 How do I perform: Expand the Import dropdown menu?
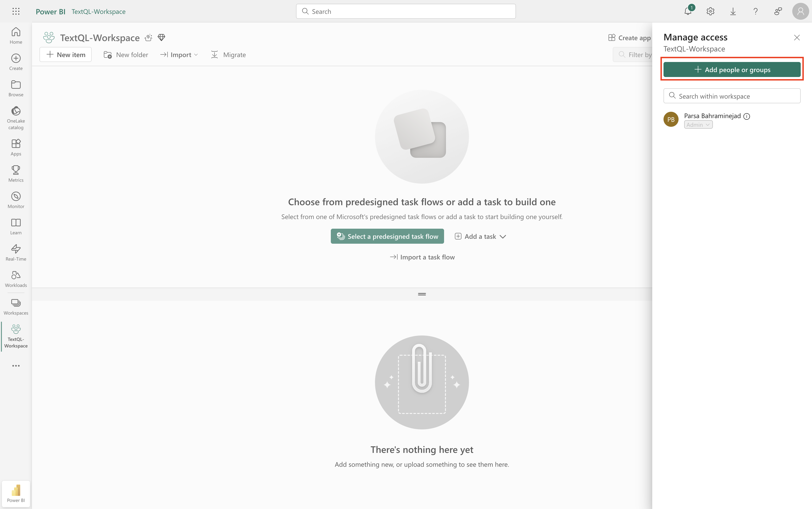180,54
